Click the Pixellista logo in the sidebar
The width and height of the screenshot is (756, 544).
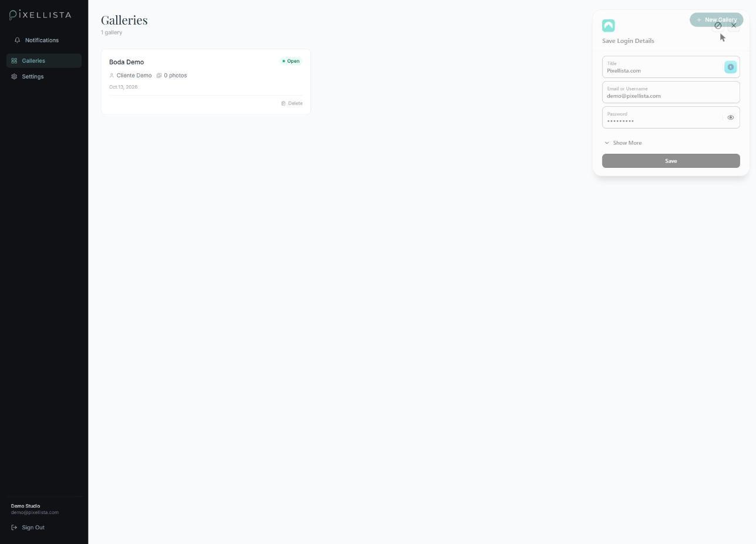coord(41,15)
